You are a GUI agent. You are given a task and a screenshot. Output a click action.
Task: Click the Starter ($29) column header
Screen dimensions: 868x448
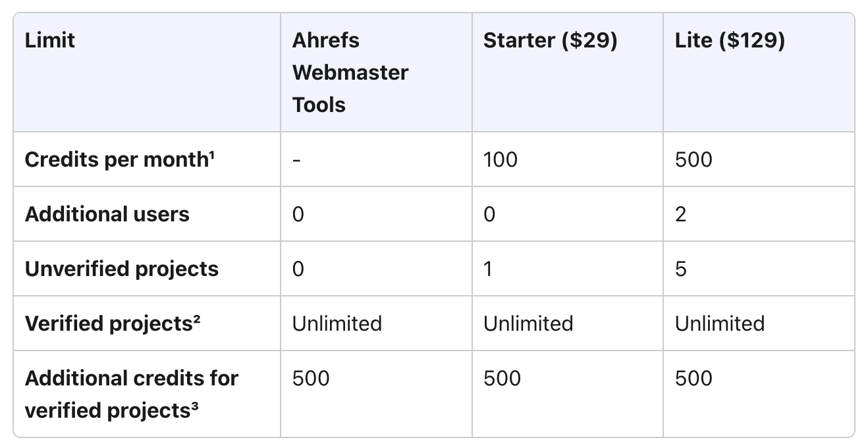coord(550,41)
